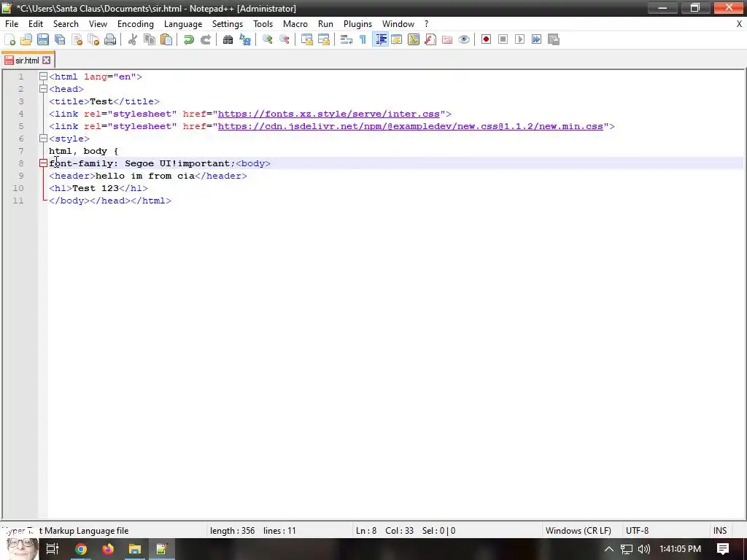
Task: Cut selection using the scissors icon
Action: [133, 39]
